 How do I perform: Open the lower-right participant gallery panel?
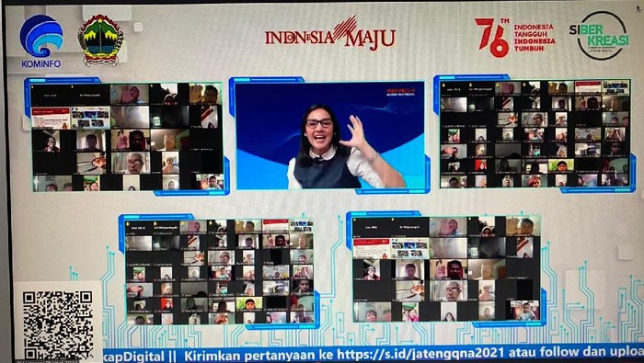click(446, 268)
